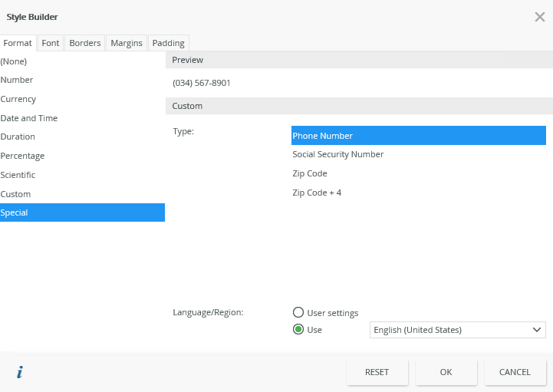Open the Borders tab
553x392 pixels.
coord(85,43)
